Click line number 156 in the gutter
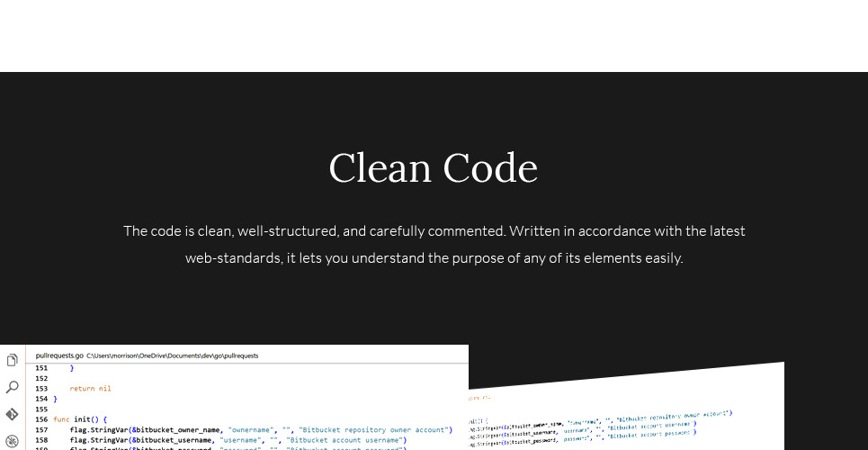The image size is (868, 450). pyautogui.click(x=41, y=419)
